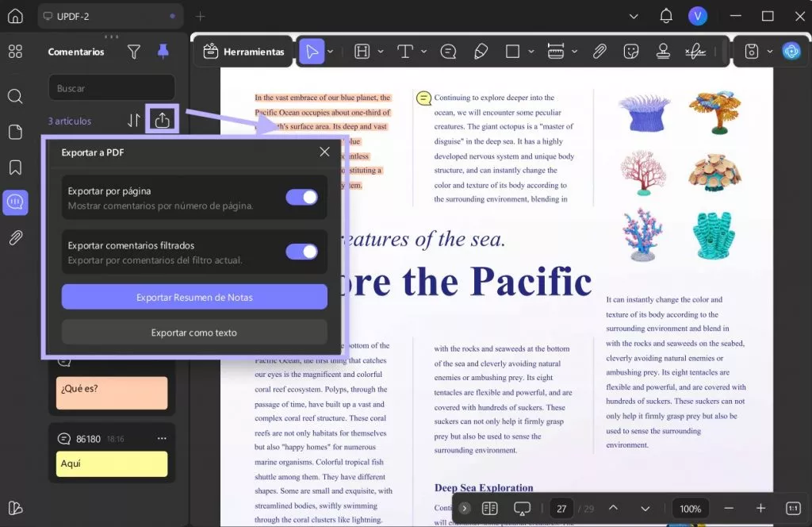Toggle the two-page reading view icon
Viewport: 812px width, 527px height.
489,508
